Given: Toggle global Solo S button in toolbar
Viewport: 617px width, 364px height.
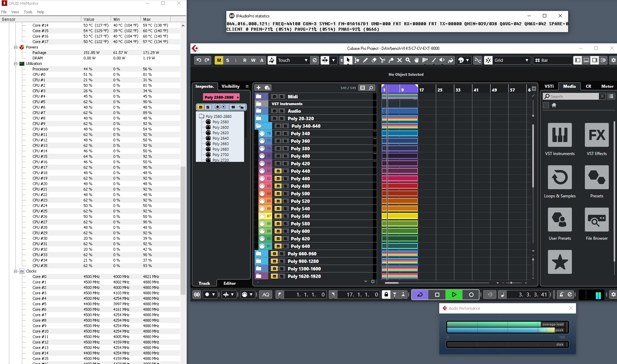Looking at the screenshot, I should 228,60.
